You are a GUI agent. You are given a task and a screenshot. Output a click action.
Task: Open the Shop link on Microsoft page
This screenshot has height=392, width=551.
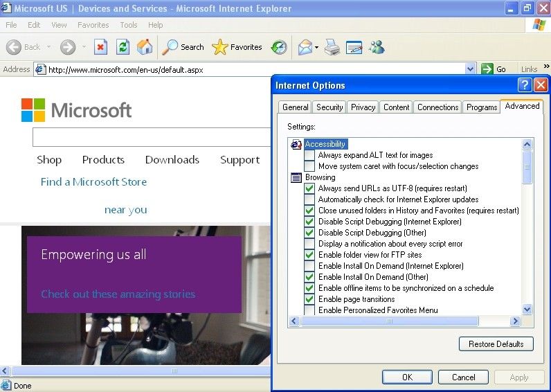tap(49, 160)
